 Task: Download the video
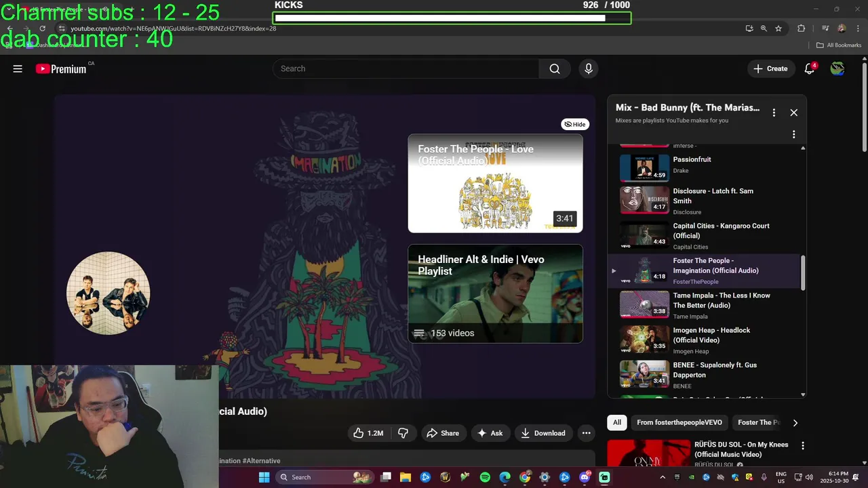(x=542, y=433)
